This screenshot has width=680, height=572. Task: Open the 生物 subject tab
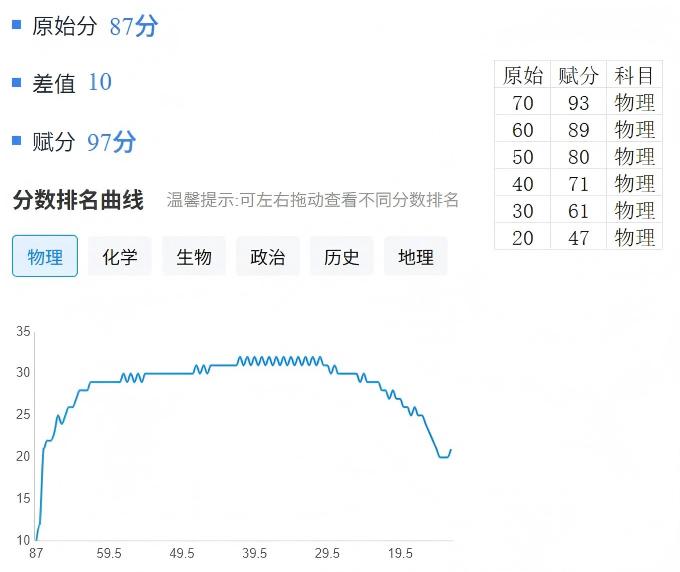tap(194, 257)
